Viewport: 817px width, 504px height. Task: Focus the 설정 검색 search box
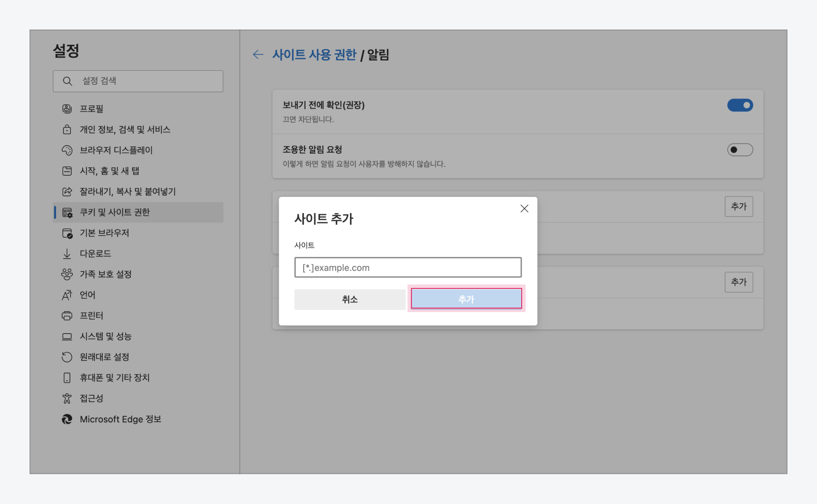coord(138,81)
